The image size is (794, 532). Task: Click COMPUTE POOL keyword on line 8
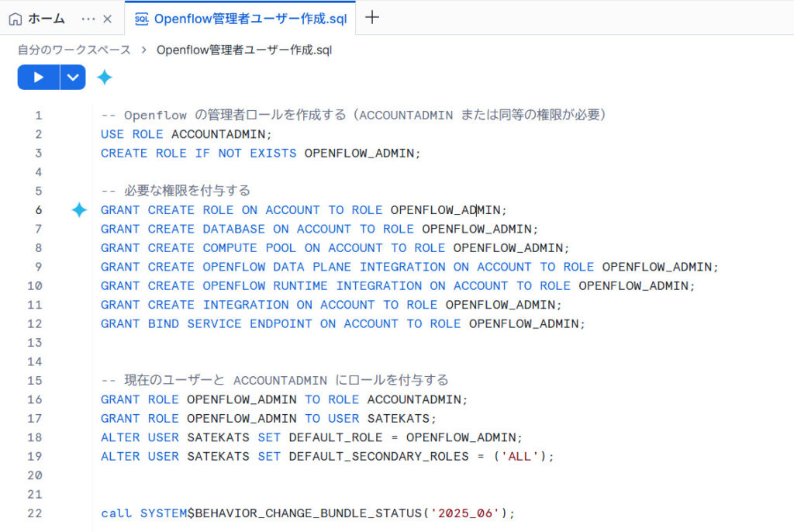click(249, 248)
